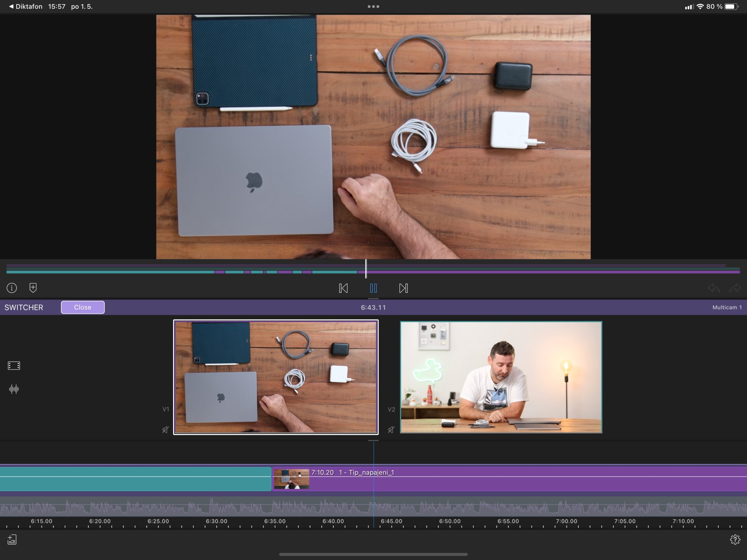Switch to the V2 camera angle
747x560 pixels.
click(x=501, y=377)
